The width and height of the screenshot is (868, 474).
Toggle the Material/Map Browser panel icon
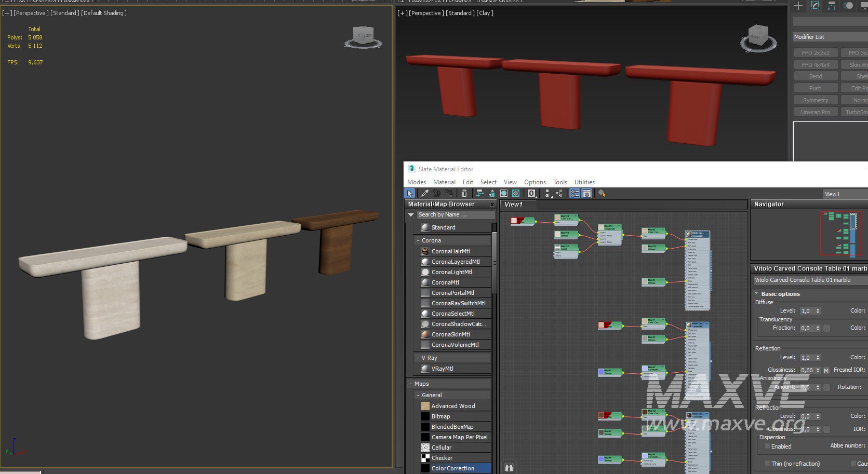click(575, 193)
